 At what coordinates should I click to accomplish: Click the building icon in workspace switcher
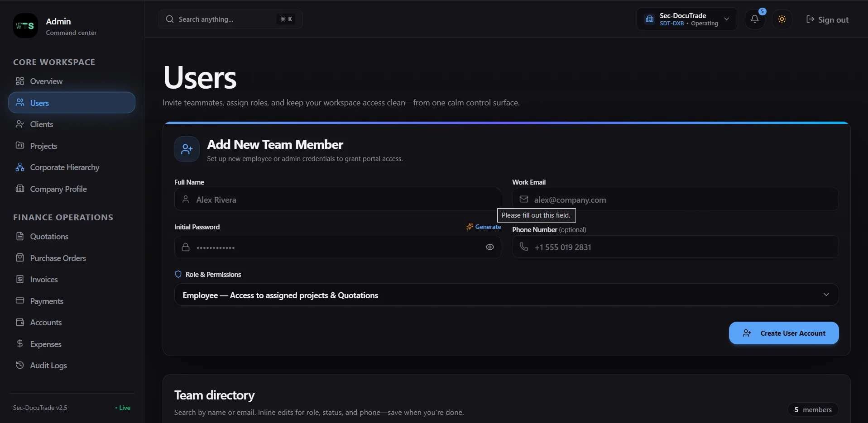click(650, 19)
